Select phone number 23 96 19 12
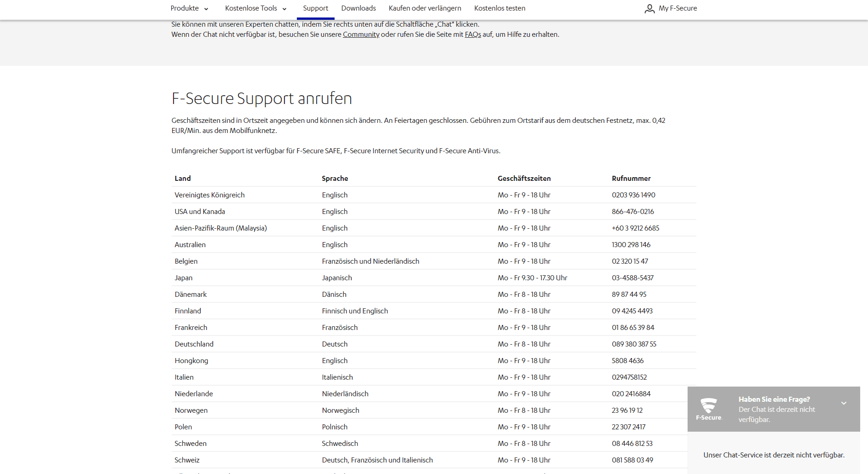This screenshot has height=474, width=868. tap(627, 410)
